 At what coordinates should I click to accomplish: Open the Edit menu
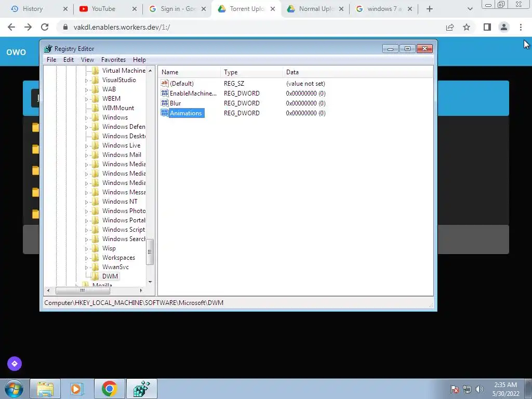pos(69,60)
